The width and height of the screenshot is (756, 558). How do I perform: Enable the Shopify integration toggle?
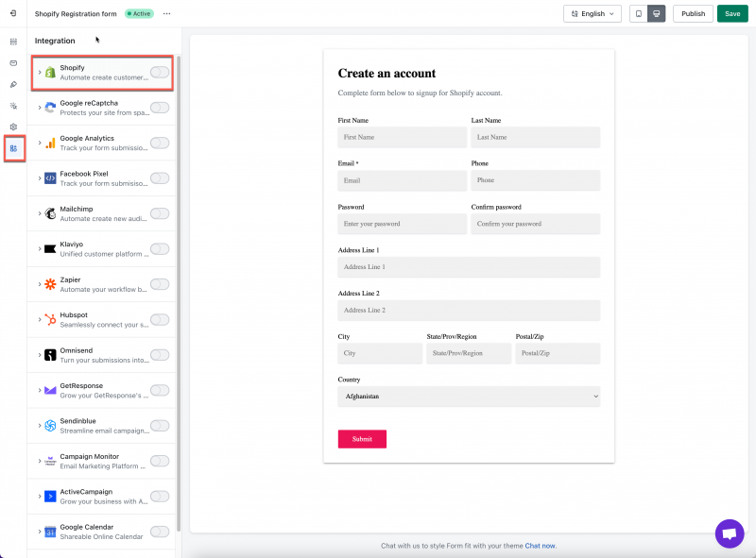(x=161, y=74)
